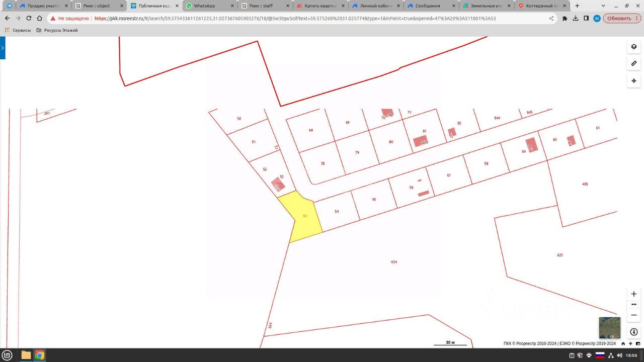Image resolution: width=644 pixels, height=362 pixels.
Task: Open Сервисы apps shortcut in bookmarks bar
Action: pyautogui.click(x=18, y=30)
